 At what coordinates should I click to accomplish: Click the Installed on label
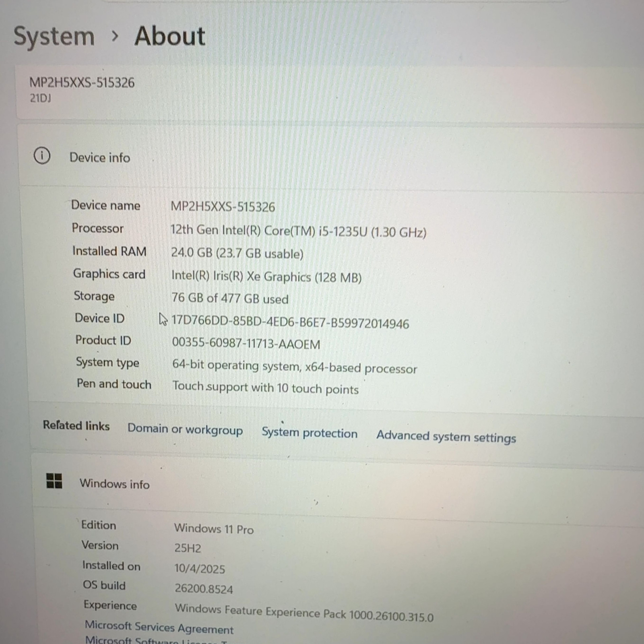pos(111,566)
